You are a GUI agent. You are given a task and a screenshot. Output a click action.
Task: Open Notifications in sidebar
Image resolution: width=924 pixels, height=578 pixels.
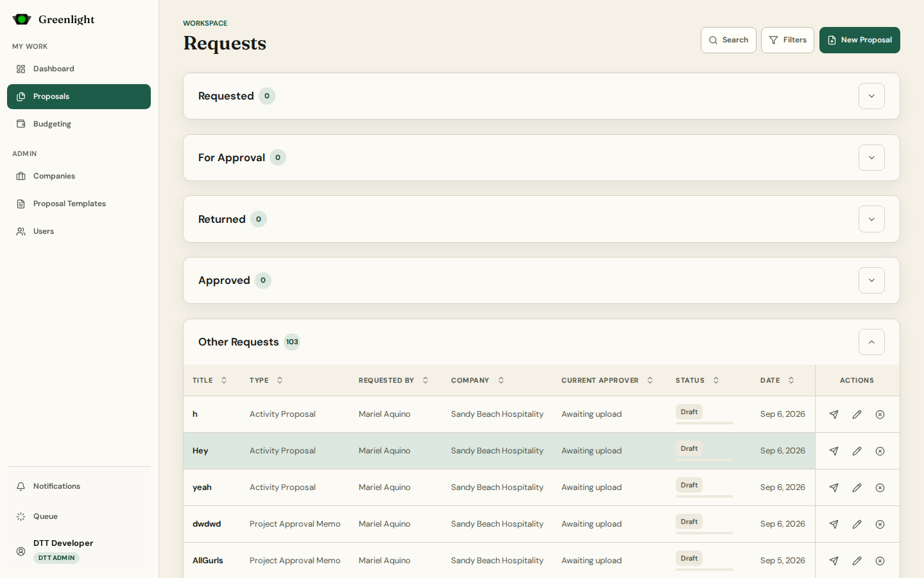point(79,486)
